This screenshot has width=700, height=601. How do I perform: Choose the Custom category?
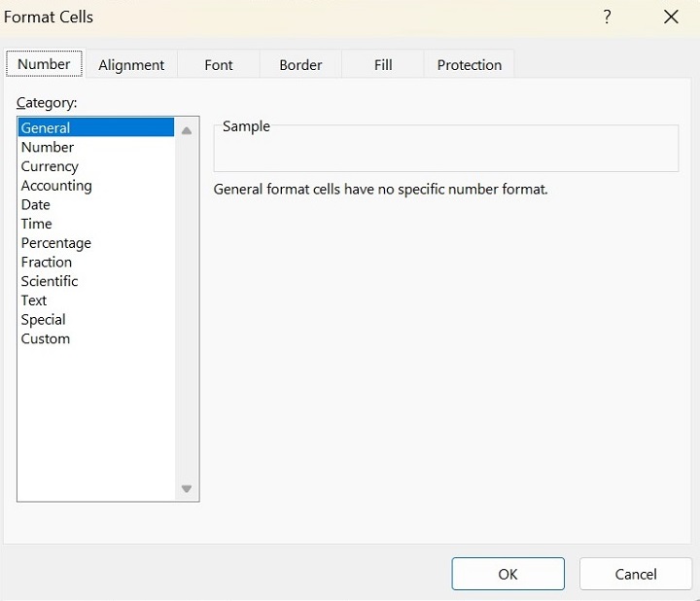(x=46, y=338)
